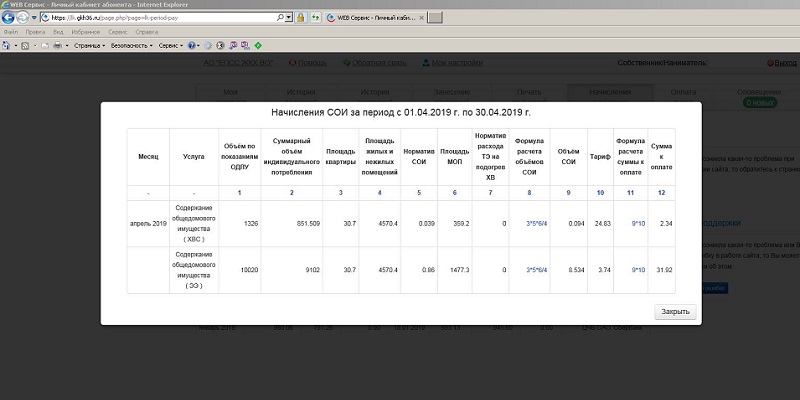This screenshot has width=800, height=400.
Task: Open the Сервис command bar dropdown
Action: (170, 45)
